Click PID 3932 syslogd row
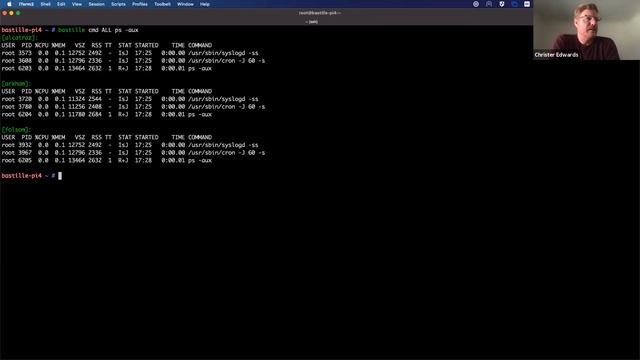Viewport: 640px width, 360px height. point(130,145)
